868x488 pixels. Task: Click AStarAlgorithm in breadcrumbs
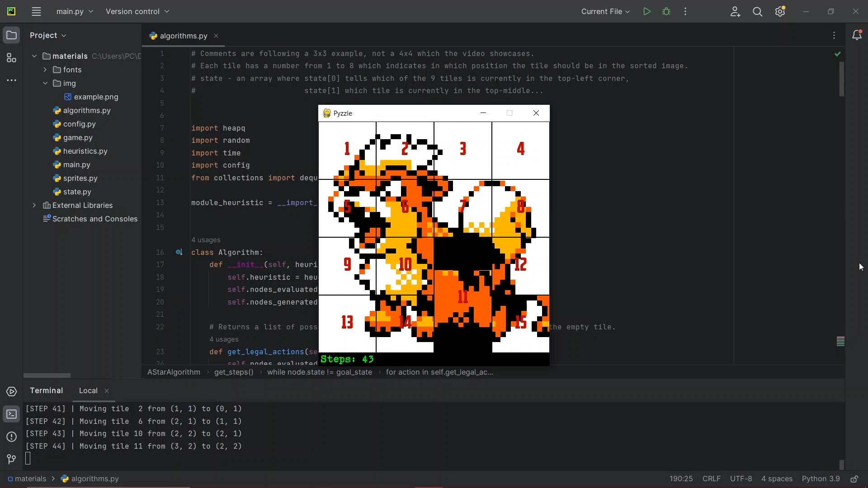pyautogui.click(x=174, y=373)
